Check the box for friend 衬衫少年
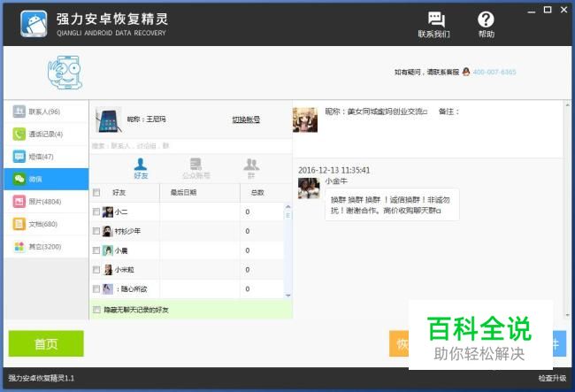This screenshot has width=575, height=392. [x=96, y=231]
